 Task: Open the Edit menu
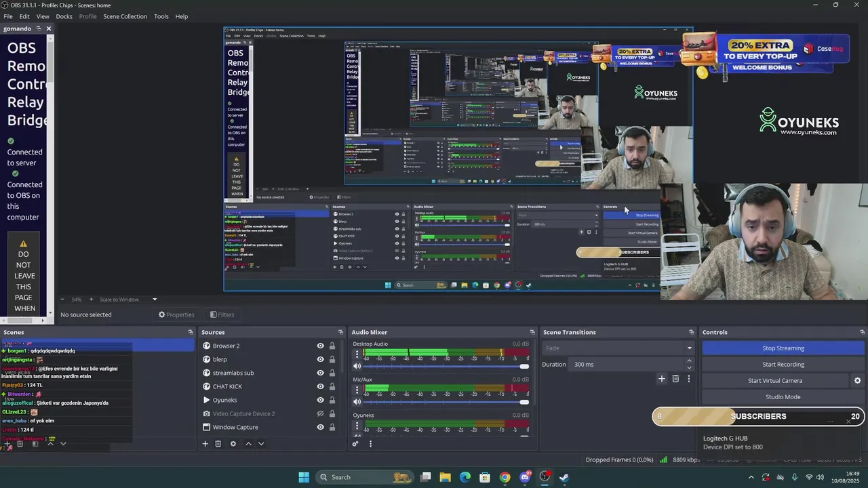[24, 16]
